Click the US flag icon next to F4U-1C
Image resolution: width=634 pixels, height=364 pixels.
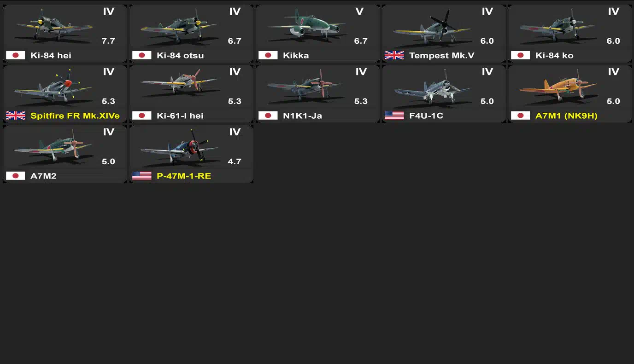394,116
